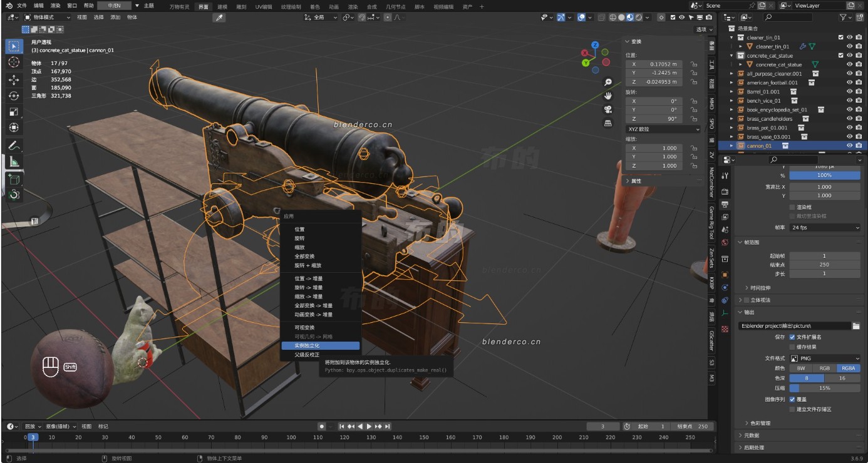Image resolution: width=868 pixels, height=463 pixels.
Task: Select the Measure ruler tool
Action: pyautogui.click(x=14, y=161)
